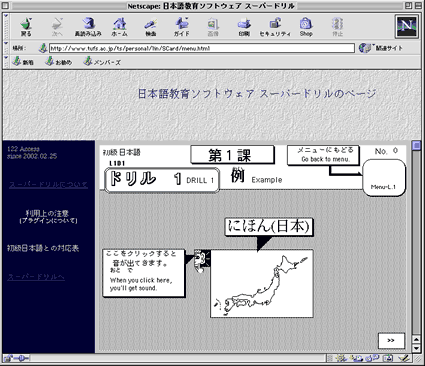Click the URL location field
The width and height of the screenshot is (425, 366).
(202, 48)
